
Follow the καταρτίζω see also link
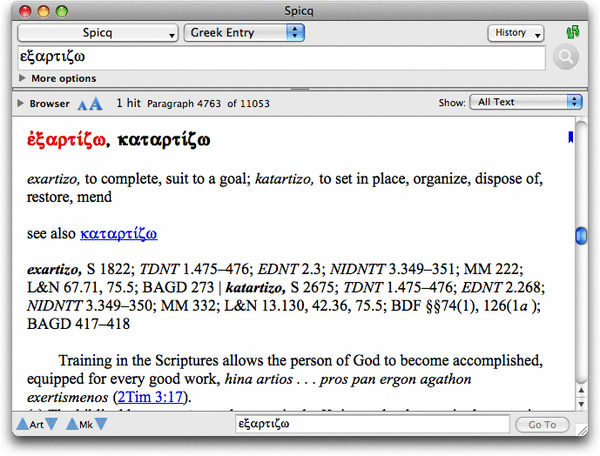click(119, 233)
